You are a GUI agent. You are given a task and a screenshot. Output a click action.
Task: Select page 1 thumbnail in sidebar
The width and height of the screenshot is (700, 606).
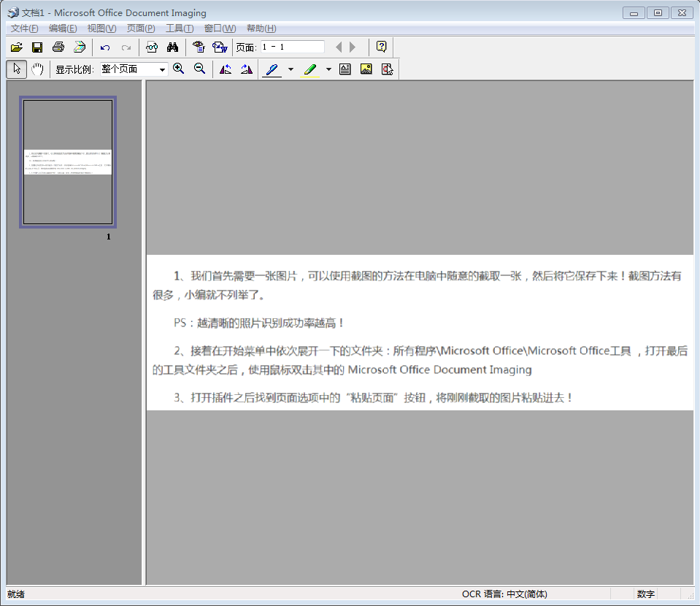pyautogui.click(x=68, y=162)
